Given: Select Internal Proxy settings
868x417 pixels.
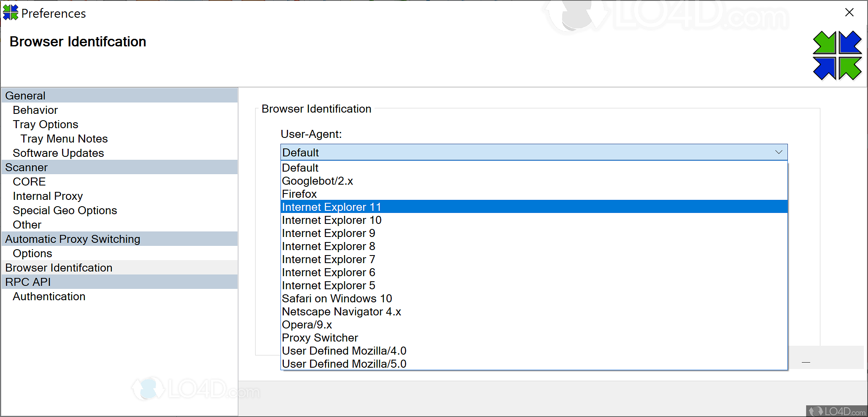Looking at the screenshot, I should (x=48, y=196).
